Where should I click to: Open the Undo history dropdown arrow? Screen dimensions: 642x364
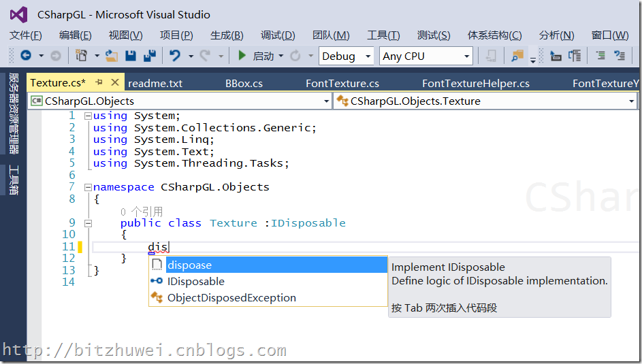[191, 56]
